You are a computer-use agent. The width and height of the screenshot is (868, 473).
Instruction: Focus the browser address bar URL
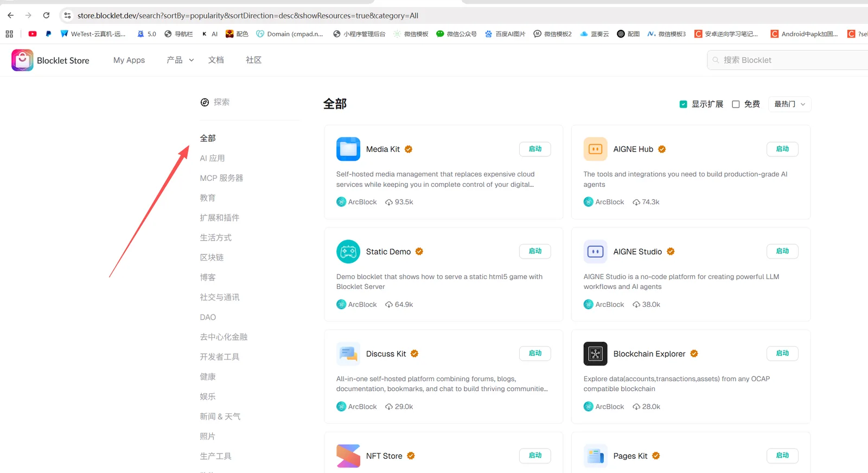tap(248, 16)
